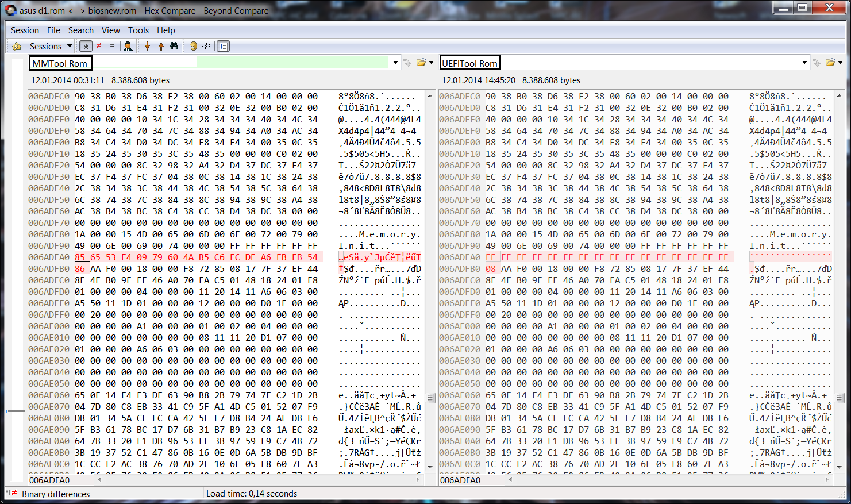This screenshot has width=851, height=504.
Task: Expand left browse folder dropdown arrow
Action: point(431,63)
